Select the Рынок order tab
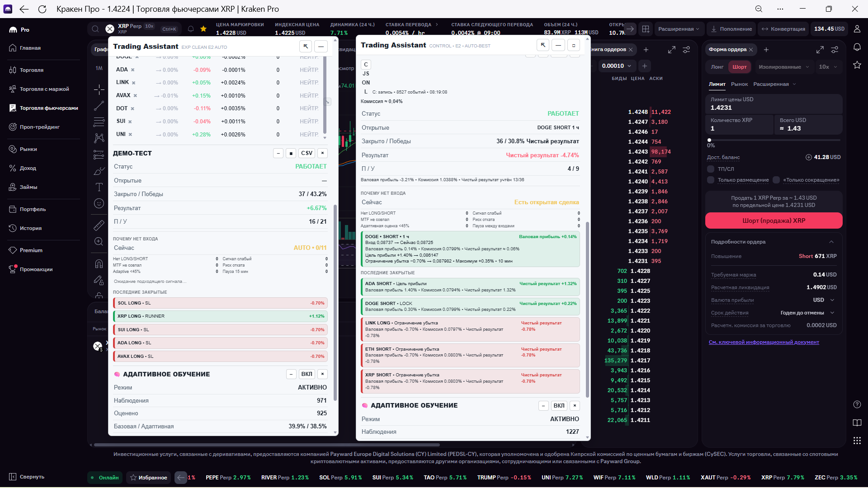Image resolution: width=868 pixels, height=488 pixels. (x=739, y=84)
